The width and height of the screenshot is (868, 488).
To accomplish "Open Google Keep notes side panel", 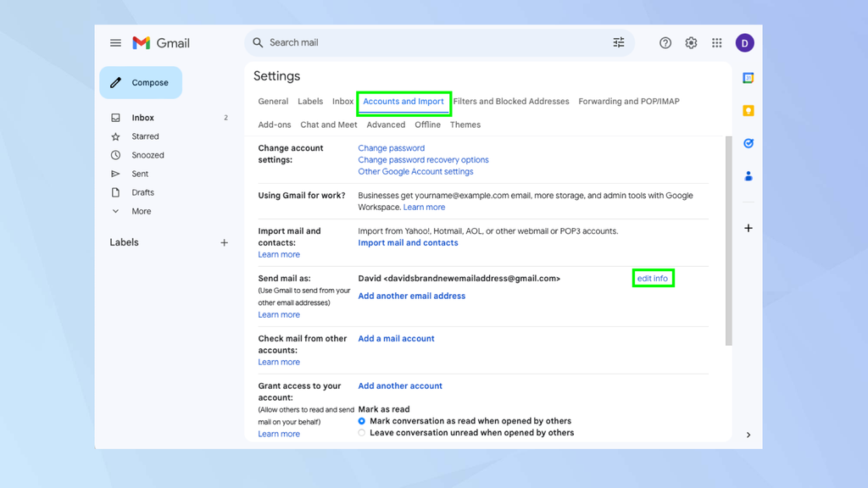I will coord(748,110).
